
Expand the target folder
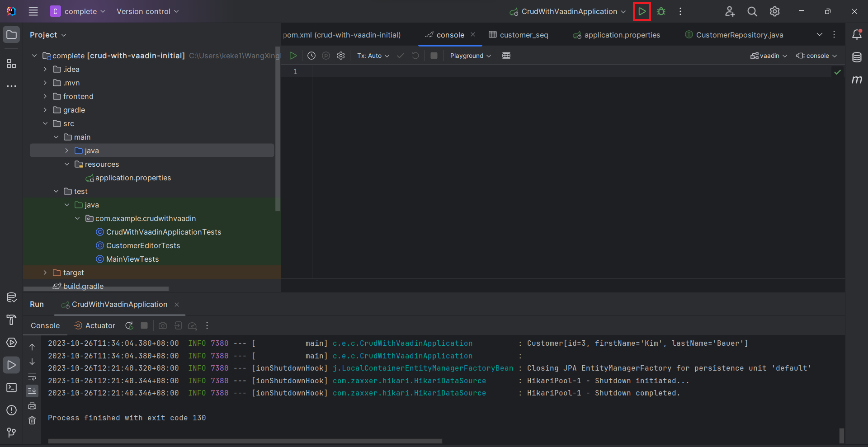45,273
